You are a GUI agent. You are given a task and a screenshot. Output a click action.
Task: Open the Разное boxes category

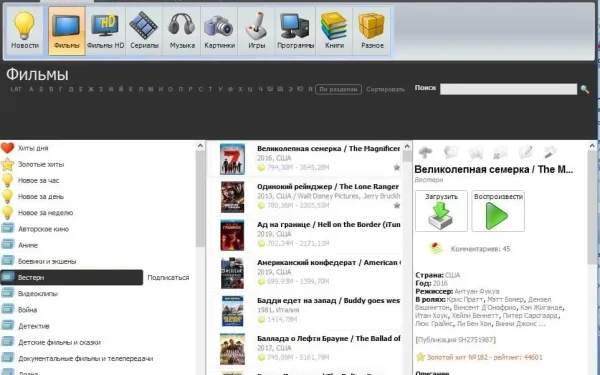click(372, 31)
